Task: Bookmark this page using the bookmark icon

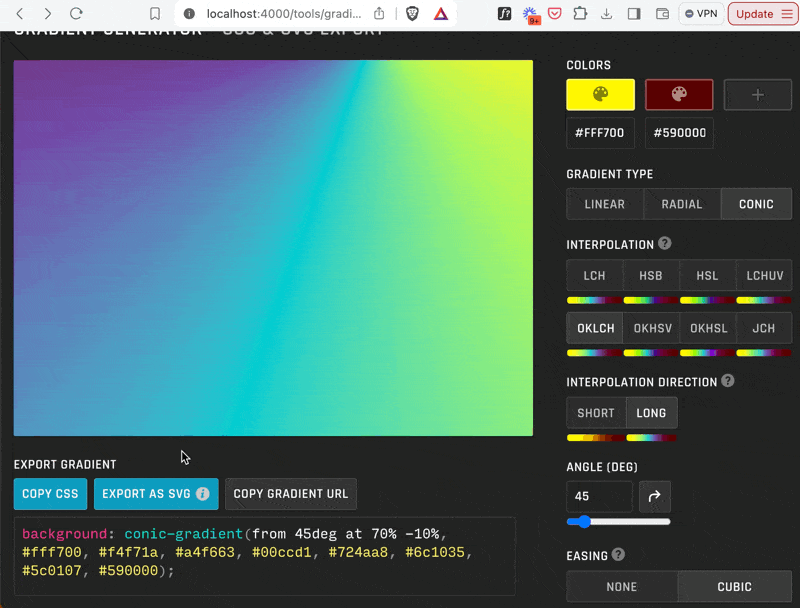Action: (155, 14)
